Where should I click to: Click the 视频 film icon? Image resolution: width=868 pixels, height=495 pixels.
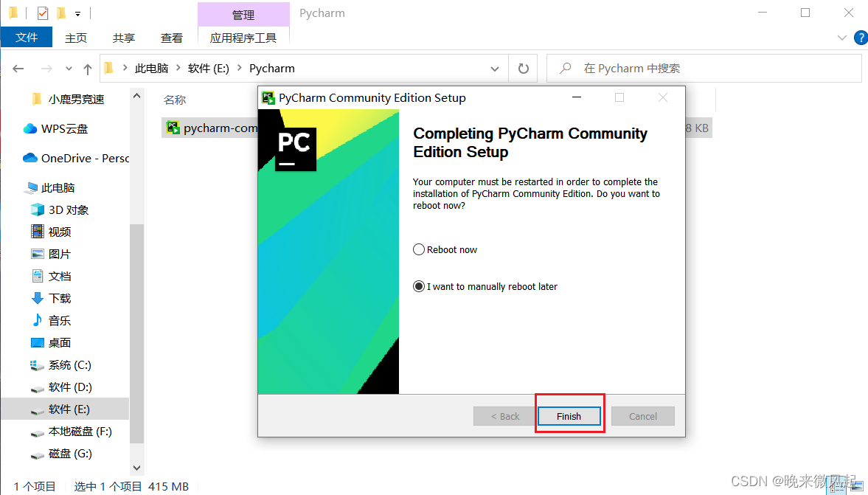pos(37,232)
